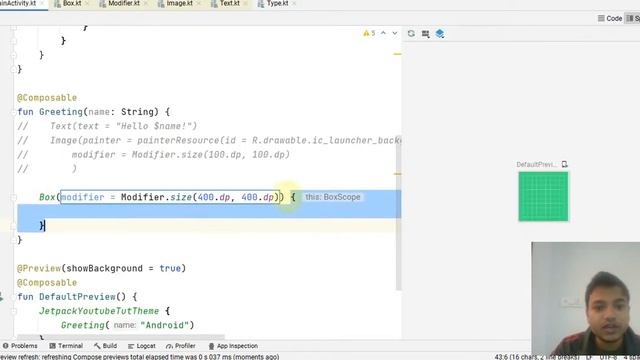Close the Type.kt tab
This screenshot has height=360, width=640.
pyautogui.click(x=294, y=4)
